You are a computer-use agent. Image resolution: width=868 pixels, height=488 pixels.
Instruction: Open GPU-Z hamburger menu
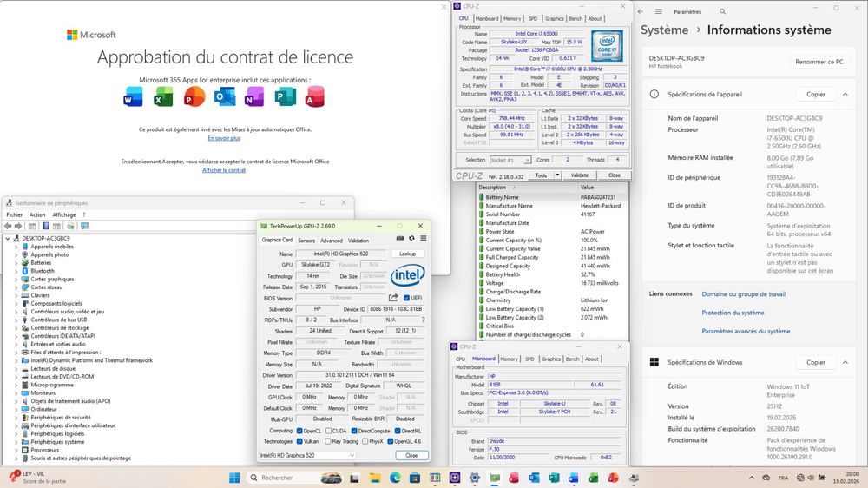click(x=423, y=238)
